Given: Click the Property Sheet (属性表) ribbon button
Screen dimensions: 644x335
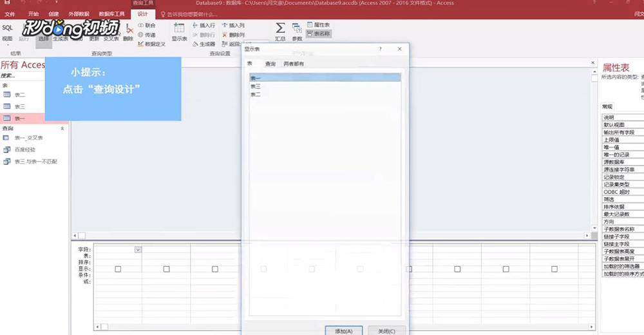Looking at the screenshot, I should (x=319, y=25).
